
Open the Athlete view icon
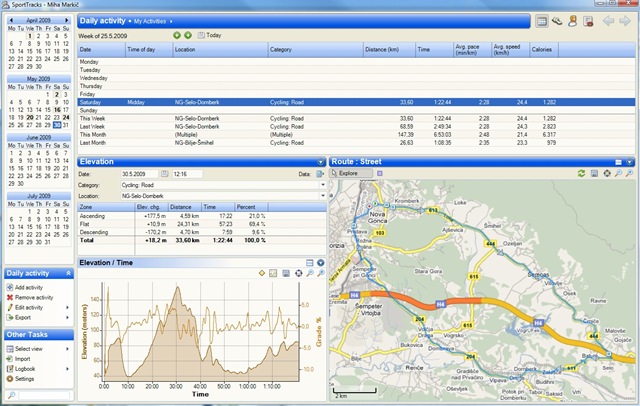(573, 20)
